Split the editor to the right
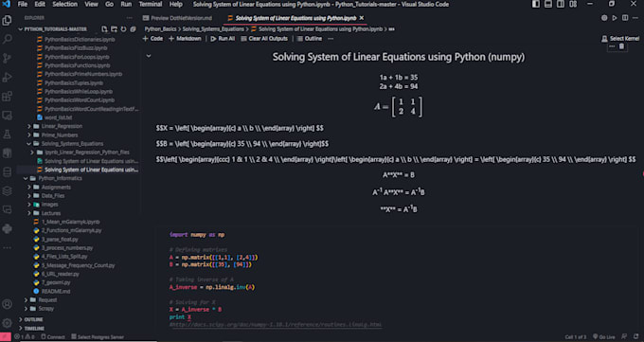 625,18
